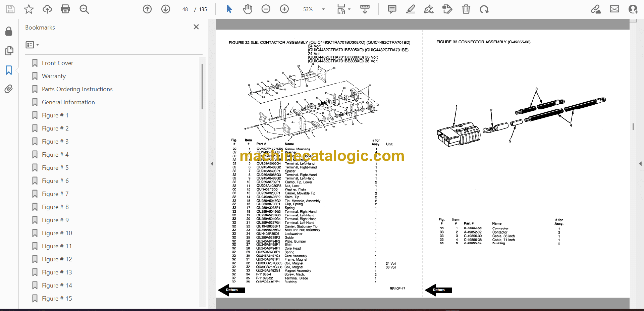Click the Delete trash icon
The image size is (644, 311).
pyautogui.click(x=466, y=9)
